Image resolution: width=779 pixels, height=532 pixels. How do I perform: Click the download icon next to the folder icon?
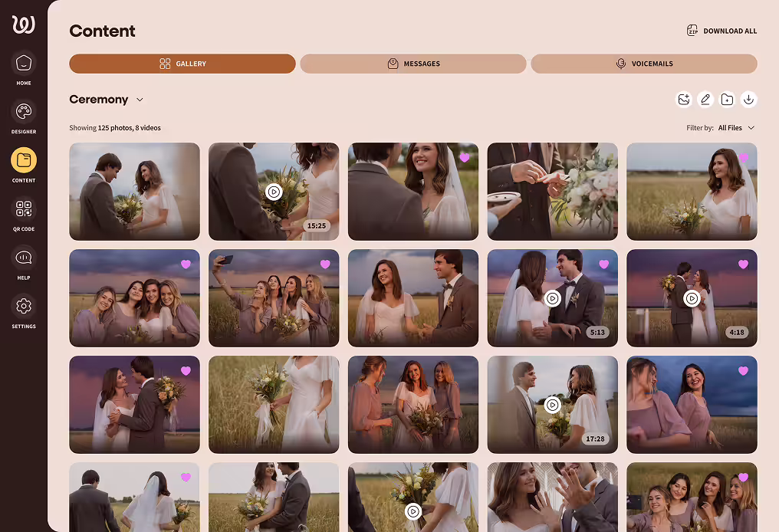(749, 100)
